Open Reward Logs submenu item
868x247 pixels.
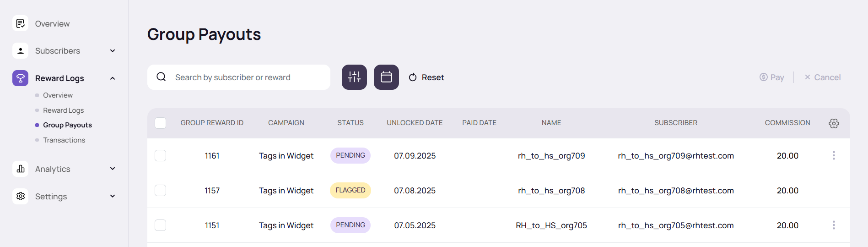63,110
